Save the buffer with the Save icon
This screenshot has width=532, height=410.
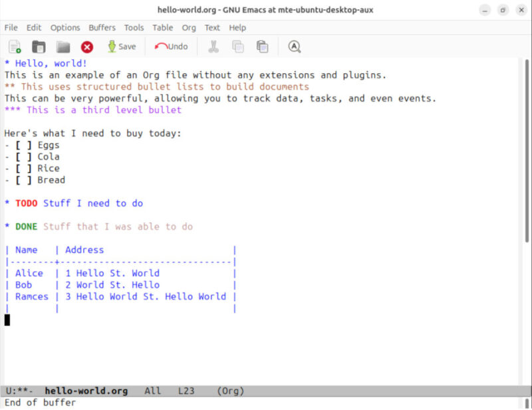coord(122,47)
